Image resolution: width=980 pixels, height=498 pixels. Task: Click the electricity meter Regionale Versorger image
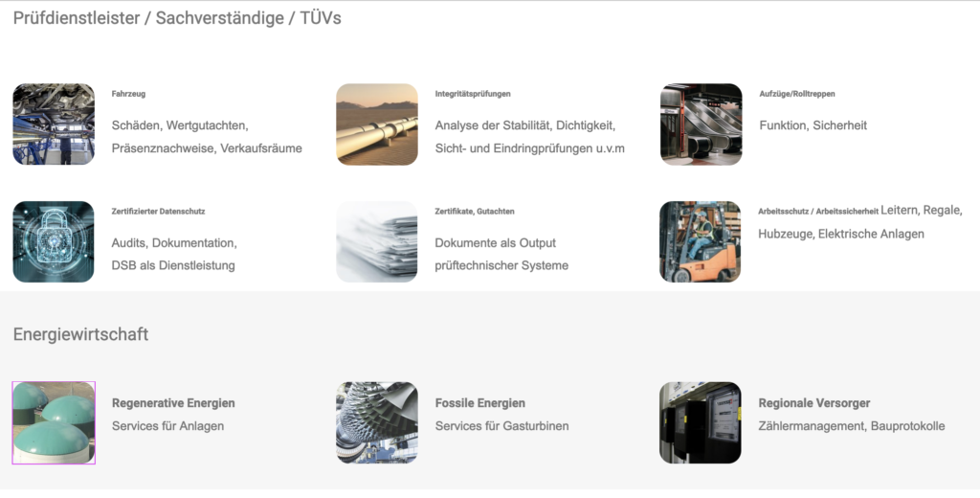tap(700, 423)
